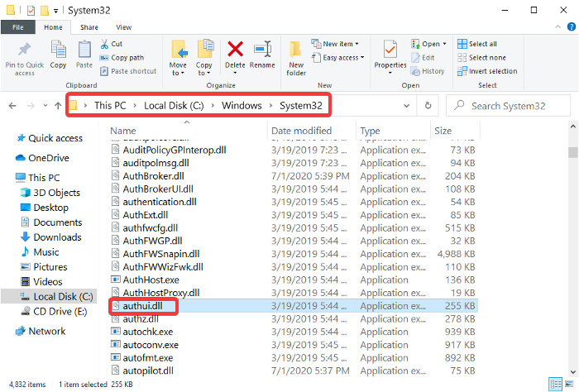579x392 pixels.
Task: Expand the Open button dropdown arrow
Action: click(x=445, y=44)
